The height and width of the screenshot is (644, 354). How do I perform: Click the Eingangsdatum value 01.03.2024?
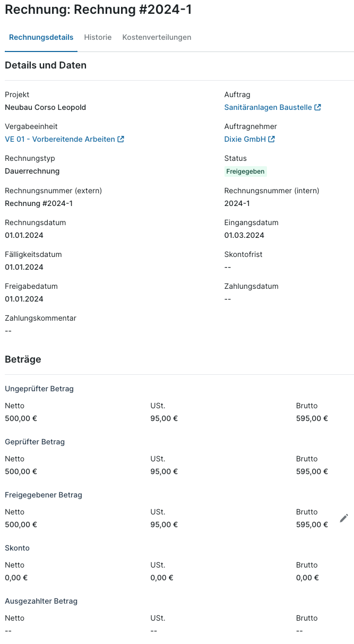(x=244, y=235)
